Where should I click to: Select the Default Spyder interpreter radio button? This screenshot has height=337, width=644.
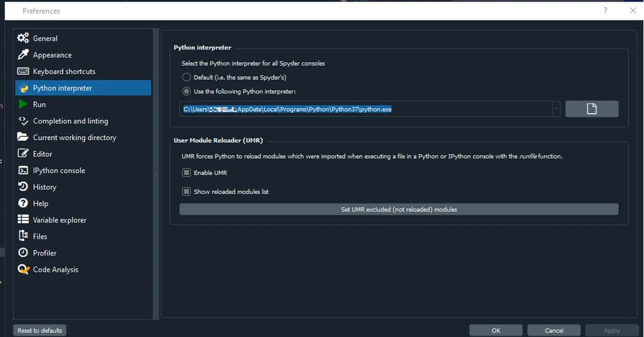(x=186, y=77)
